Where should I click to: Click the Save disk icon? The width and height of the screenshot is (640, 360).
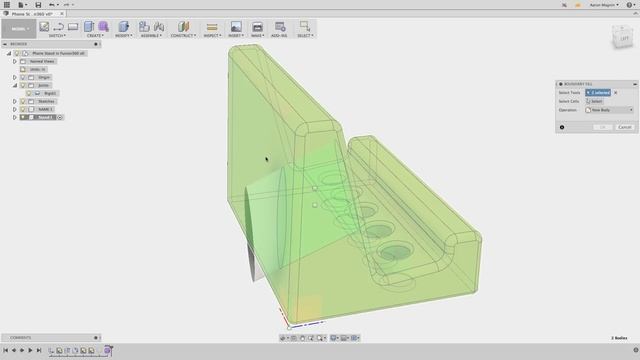(38, 5)
